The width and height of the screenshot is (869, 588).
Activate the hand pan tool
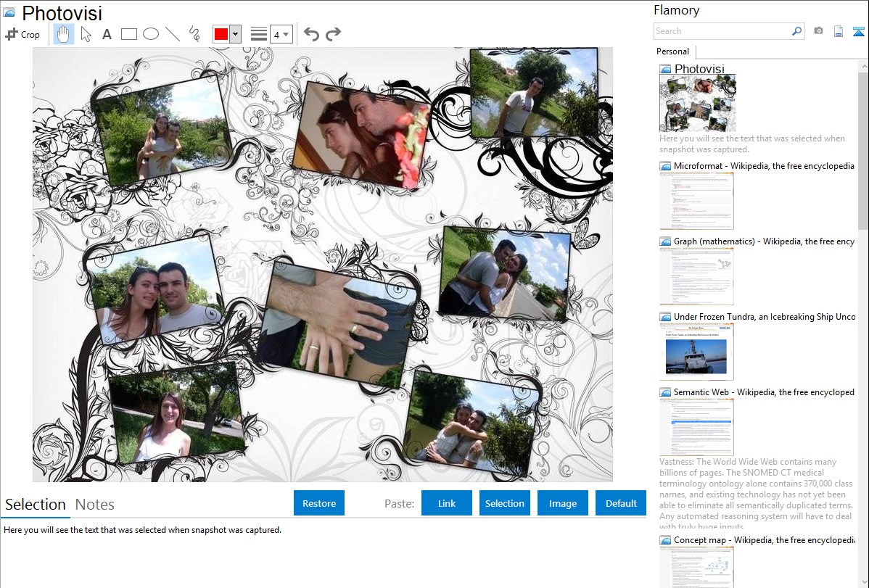click(64, 34)
